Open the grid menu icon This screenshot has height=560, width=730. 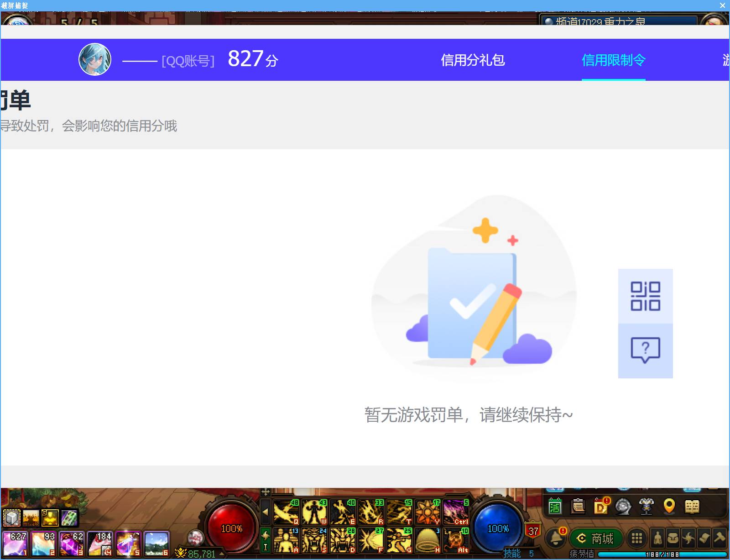pos(637,539)
